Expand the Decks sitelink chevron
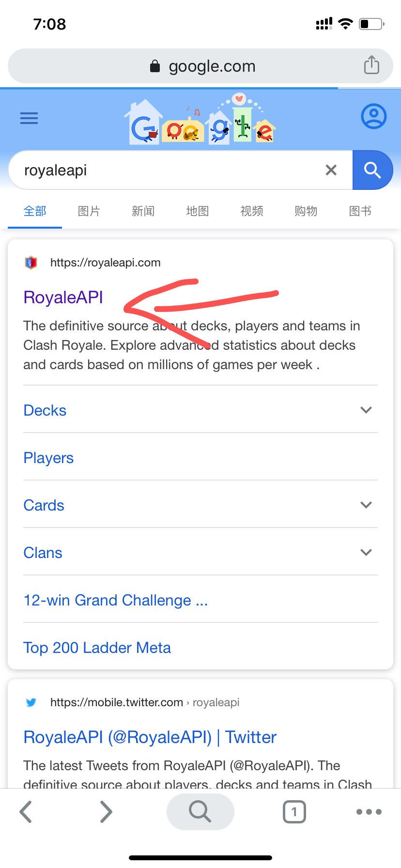The width and height of the screenshot is (401, 868). tap(366, 410)
